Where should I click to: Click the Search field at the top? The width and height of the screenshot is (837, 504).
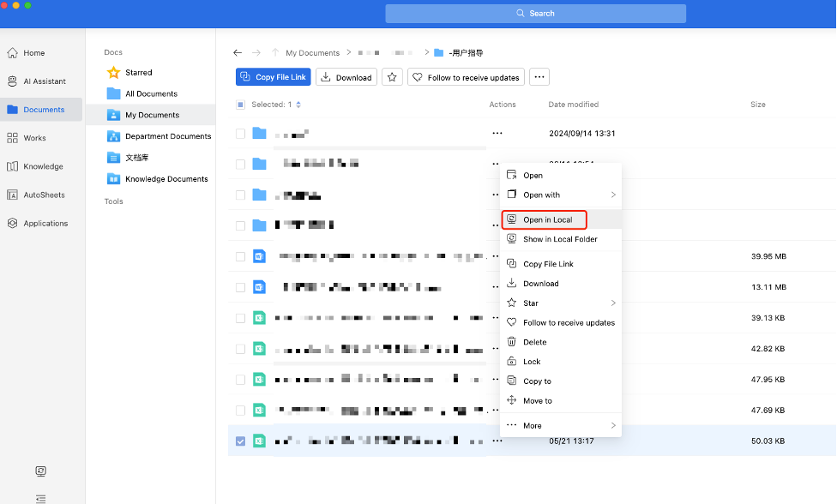coord(535,14)
